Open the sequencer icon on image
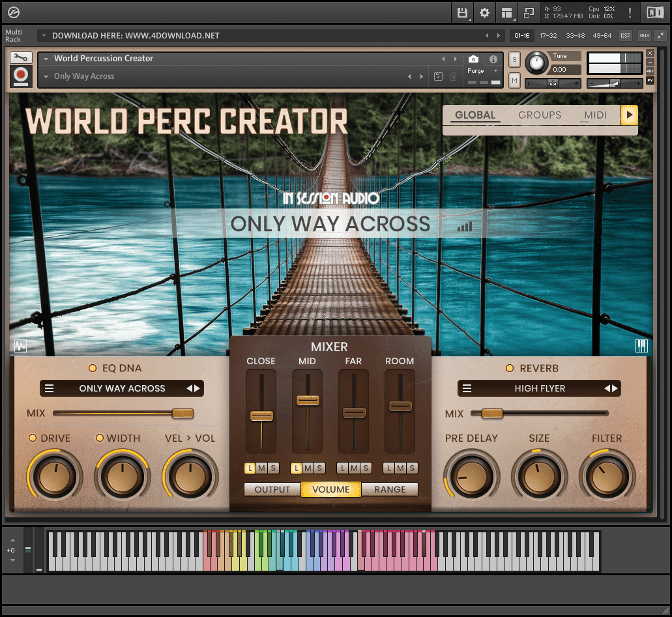This screenshot has width=672, height=617. pos(20,346)
